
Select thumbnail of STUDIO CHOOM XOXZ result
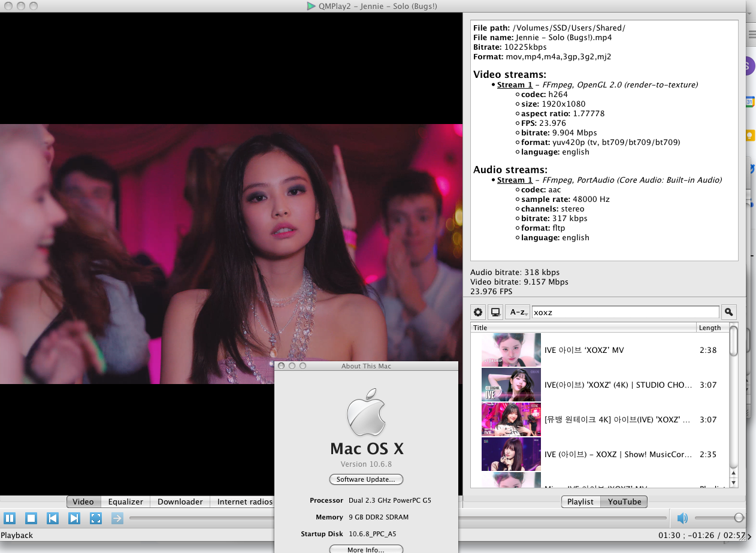[x=511, y=385]
